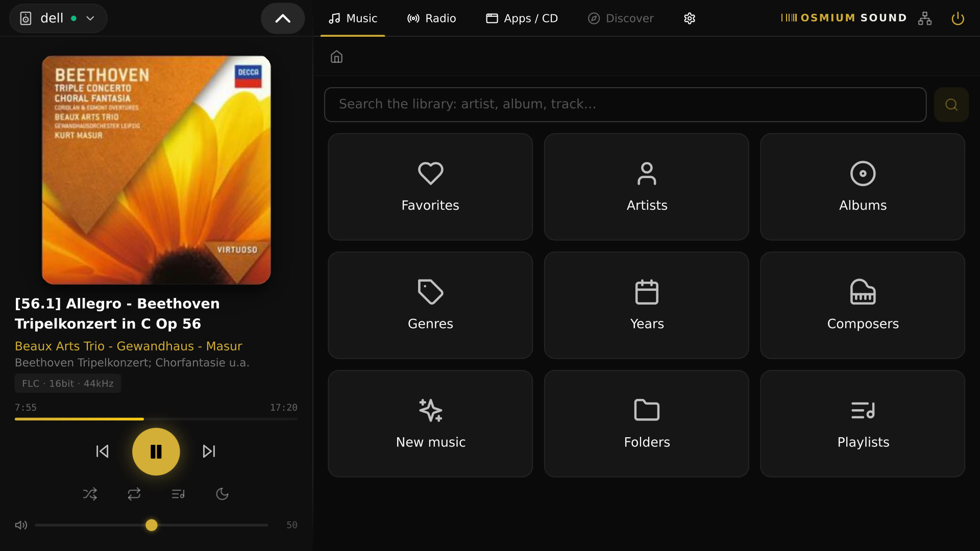Image resolution: width=980 pixels, height=551 pixels.
Task: Open the New music tile
Action: tap(430, 423)
